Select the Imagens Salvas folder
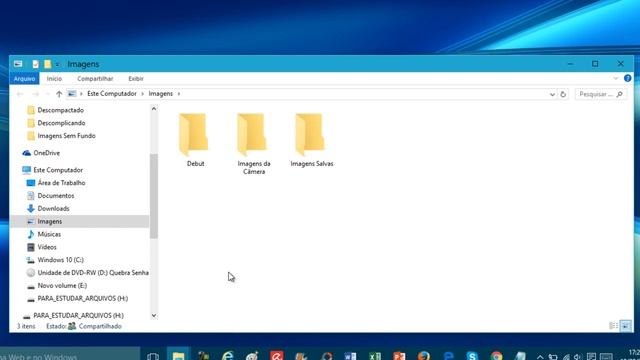The width and height of the screenshot is (640, 360). coord(311,140)
